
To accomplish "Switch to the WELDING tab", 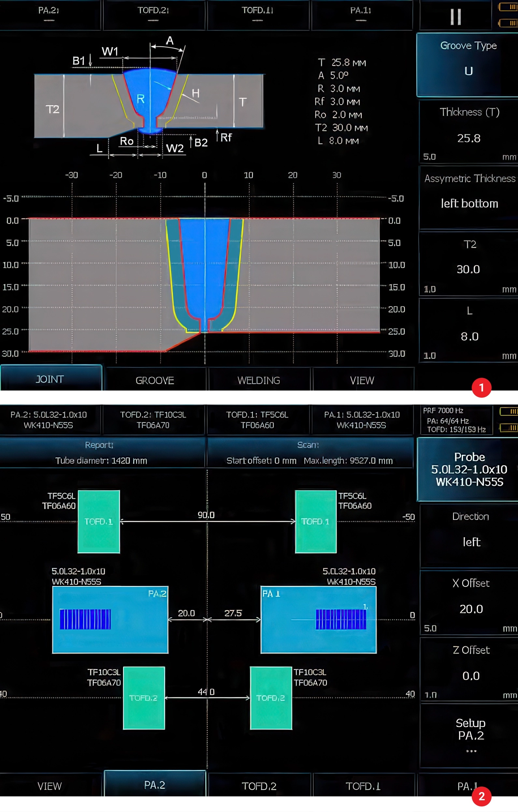I will tap(258, 380).
